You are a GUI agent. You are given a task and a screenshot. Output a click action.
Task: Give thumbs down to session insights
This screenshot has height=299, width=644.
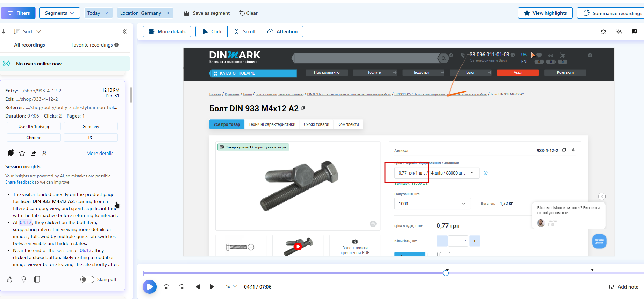[x=23, y=279]
